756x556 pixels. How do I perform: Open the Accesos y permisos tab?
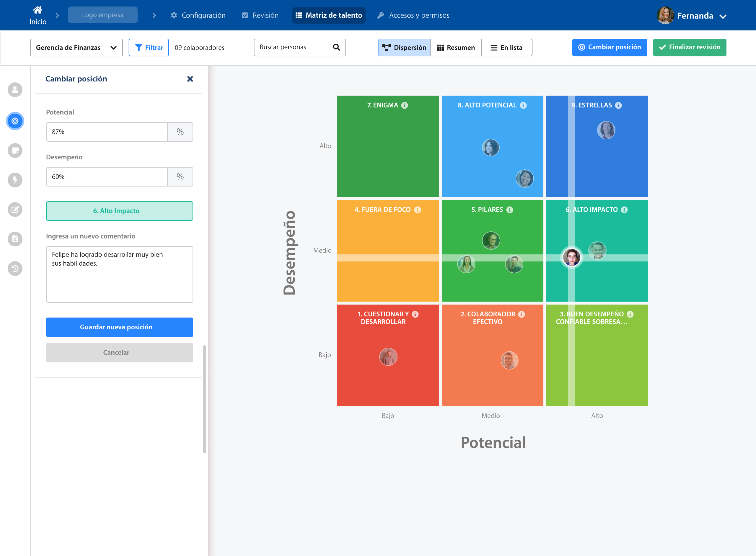413,15
